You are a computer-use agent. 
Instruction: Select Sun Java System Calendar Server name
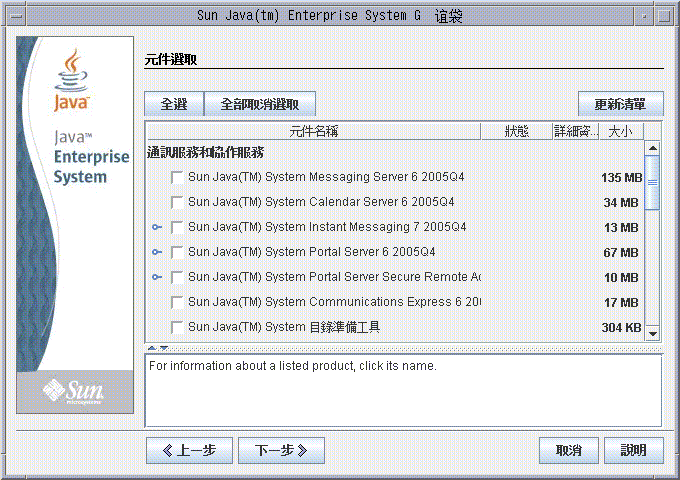(x=321, y=202)
